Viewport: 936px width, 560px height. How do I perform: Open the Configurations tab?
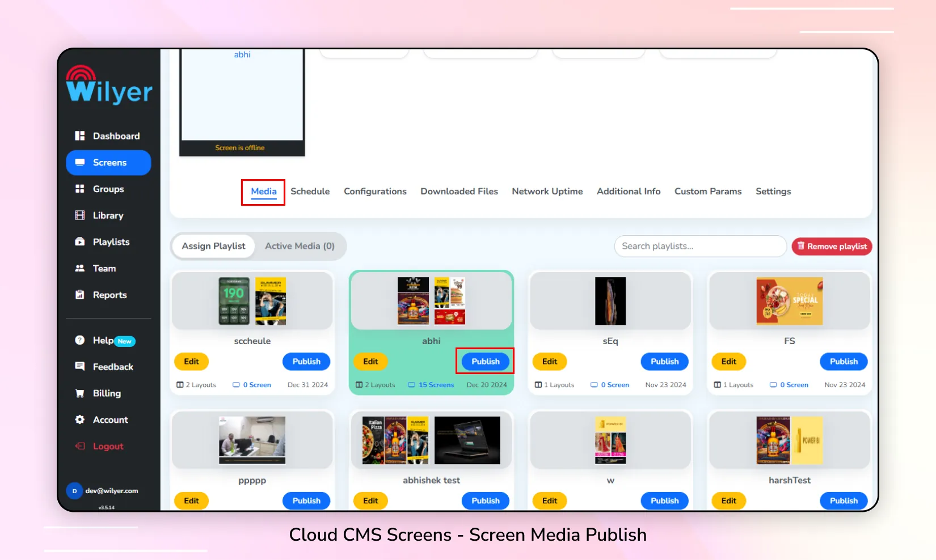pos(375,192)
